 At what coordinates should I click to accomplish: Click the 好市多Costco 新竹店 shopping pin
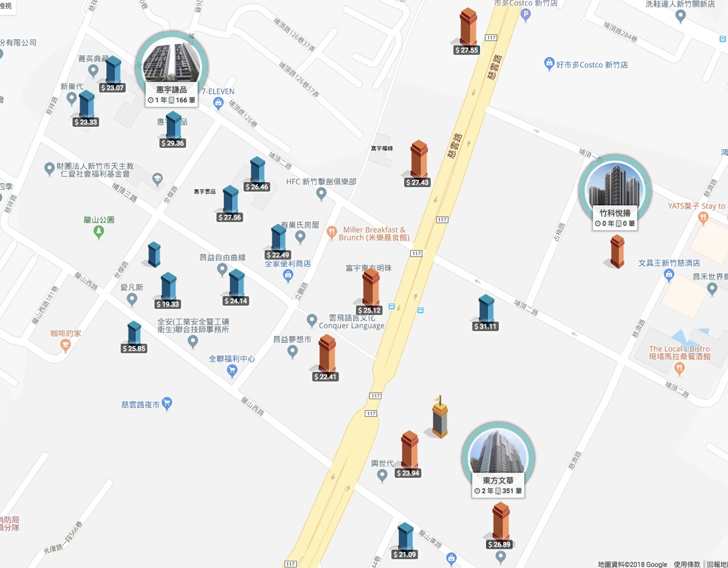pos(549,63)
